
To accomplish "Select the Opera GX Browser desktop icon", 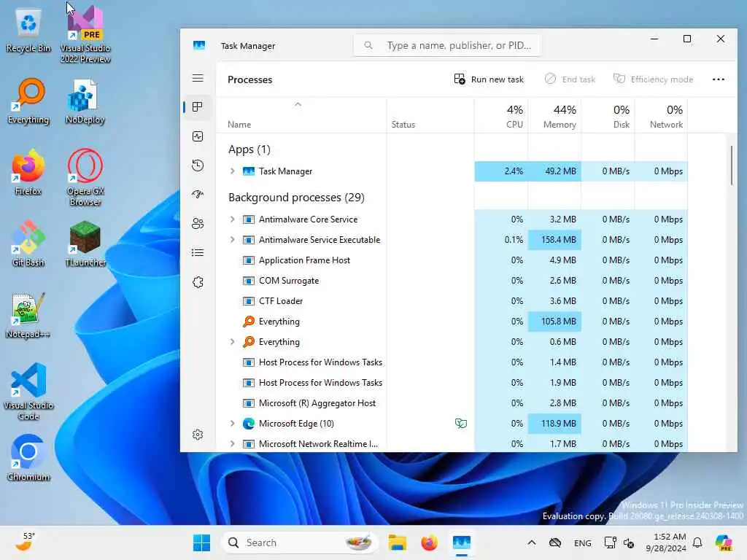I will pos(85,177).
